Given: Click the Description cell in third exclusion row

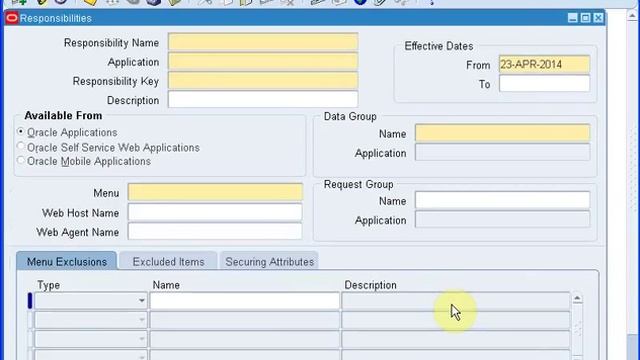Looking at the screenshot, I should (456, 339).
